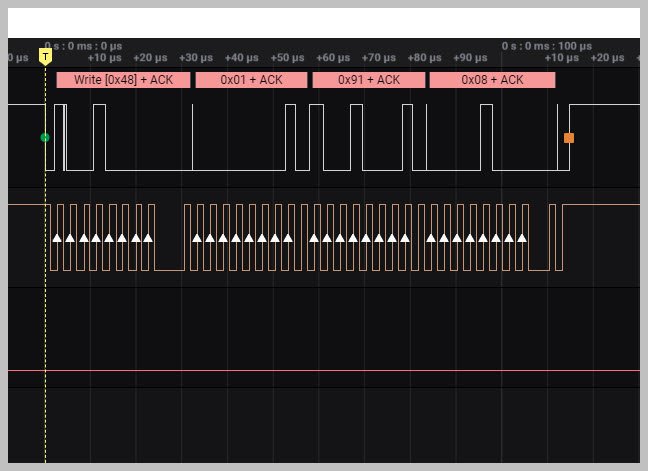Image resolution: width=648 pixels, height=471 pixels.
Task: Select first clock arrow under Write [0x48] frame
Action: pyautogui.click(x=58, y=238)
